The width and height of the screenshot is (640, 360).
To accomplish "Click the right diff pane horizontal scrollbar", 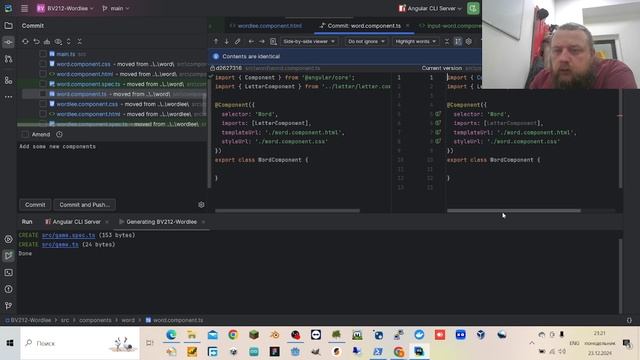I will click(x=514, y=211).
